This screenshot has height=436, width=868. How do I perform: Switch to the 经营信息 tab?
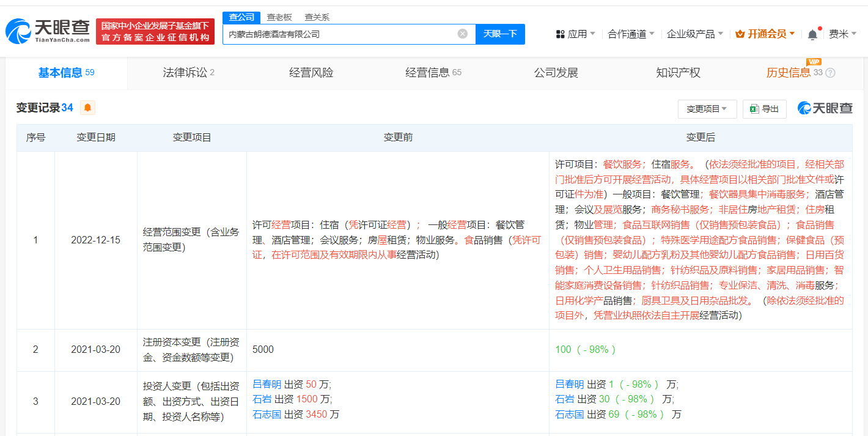click(433, 73)
